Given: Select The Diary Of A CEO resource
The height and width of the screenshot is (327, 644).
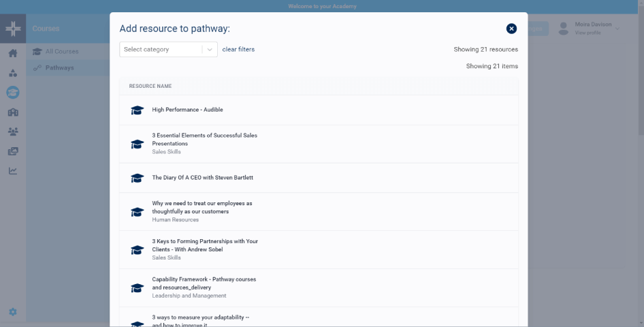Looking at the screenshot, I should [202, 178].
